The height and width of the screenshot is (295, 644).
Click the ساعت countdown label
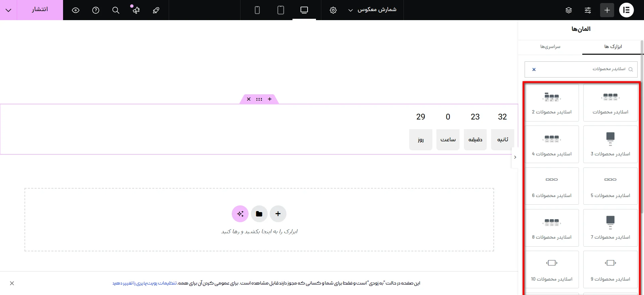click(448, 140)
